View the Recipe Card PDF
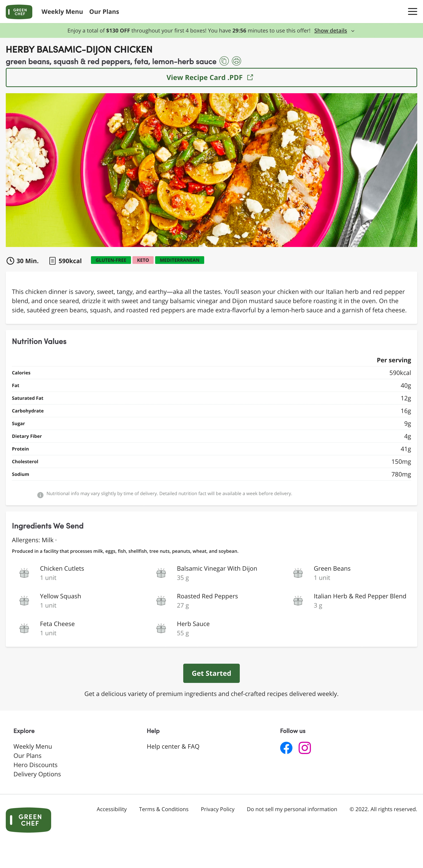Image resolution: width=423 pixels, height=868 pixels. click(x=211, y=77)
